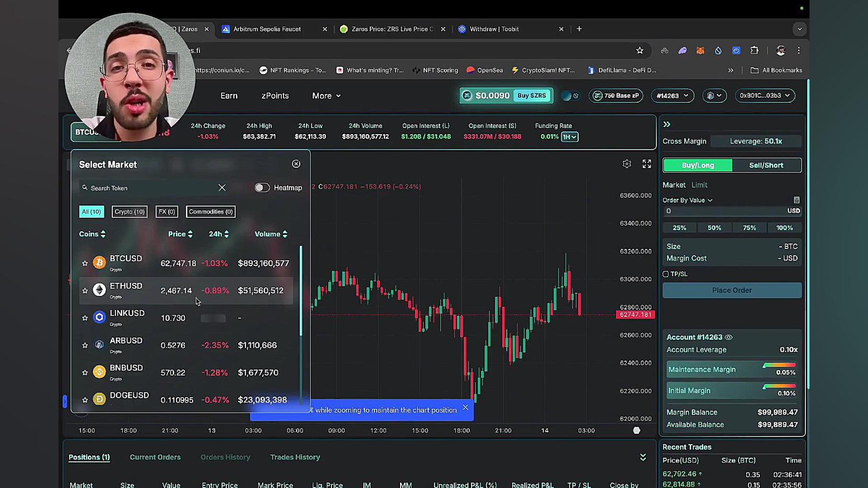Collapse the order panel with double chevron

[x=667, y=124]
